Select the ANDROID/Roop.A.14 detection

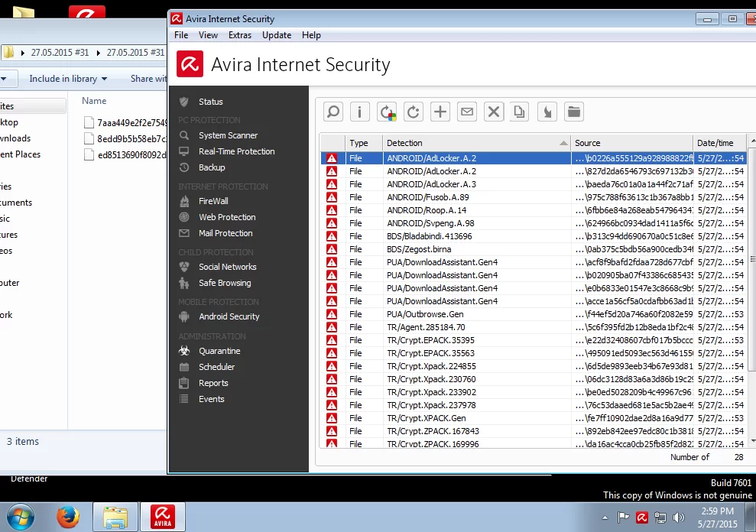tap(534, 210)
